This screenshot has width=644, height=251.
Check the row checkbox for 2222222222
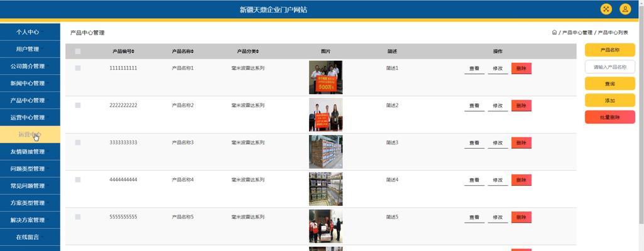[78, 105]
